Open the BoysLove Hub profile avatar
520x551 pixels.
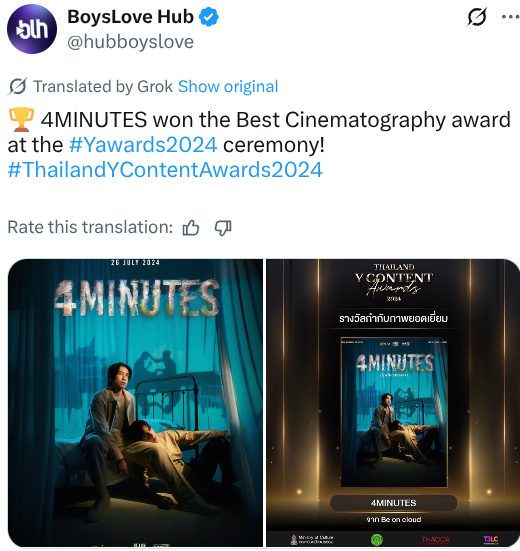pos(32,29)
